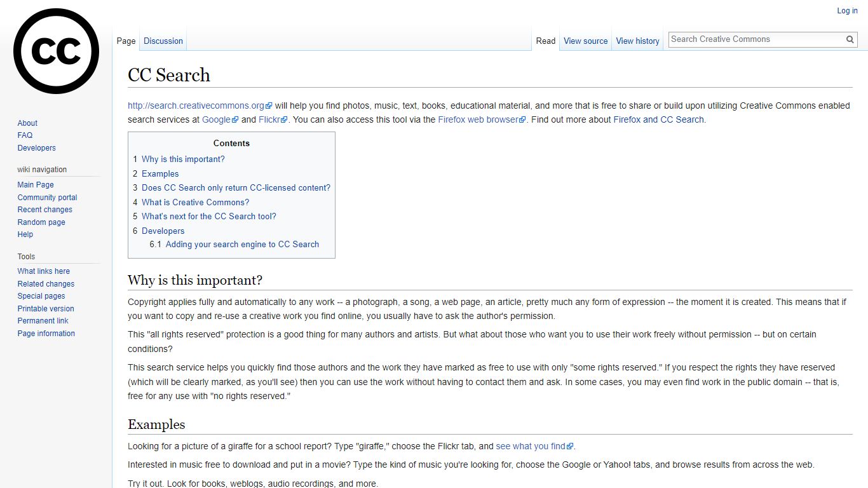Screen dimensions: 868x488
Task: Copy the Permanent link
Action: (43, 321)
